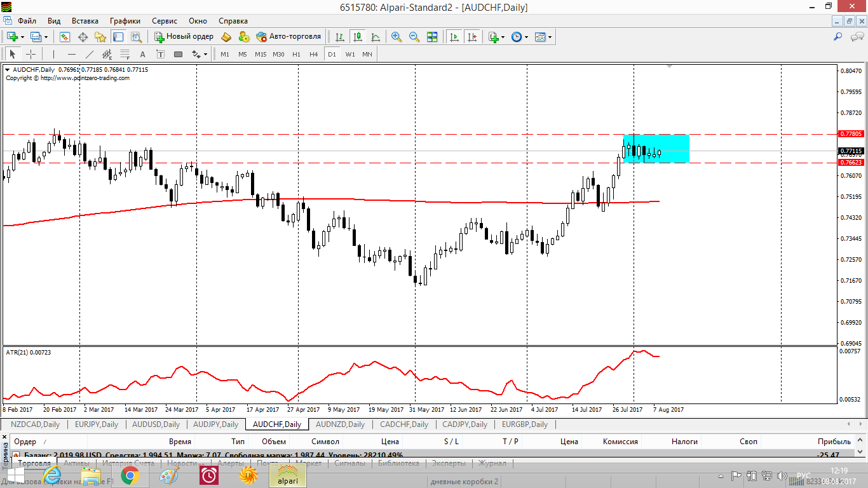Open the indicators list dropdown
Viewport: 868px width, 488px height.
coord(496,37)
